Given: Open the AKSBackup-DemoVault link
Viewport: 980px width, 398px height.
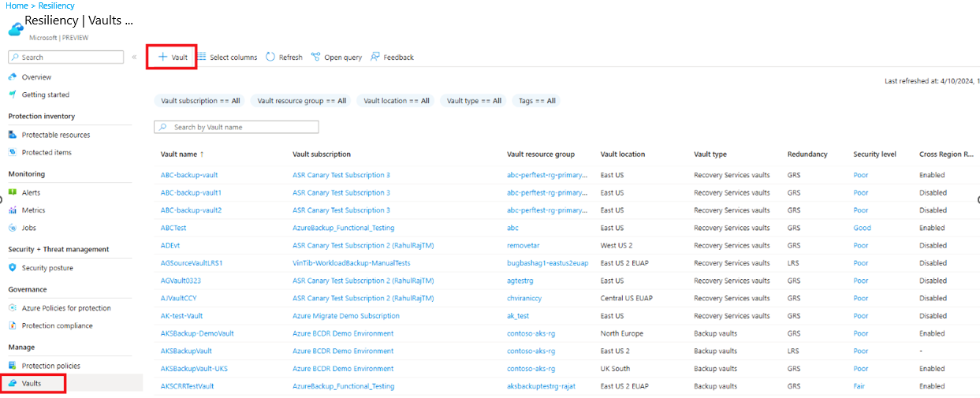Looking at the screenshot, I should [197, 333].
